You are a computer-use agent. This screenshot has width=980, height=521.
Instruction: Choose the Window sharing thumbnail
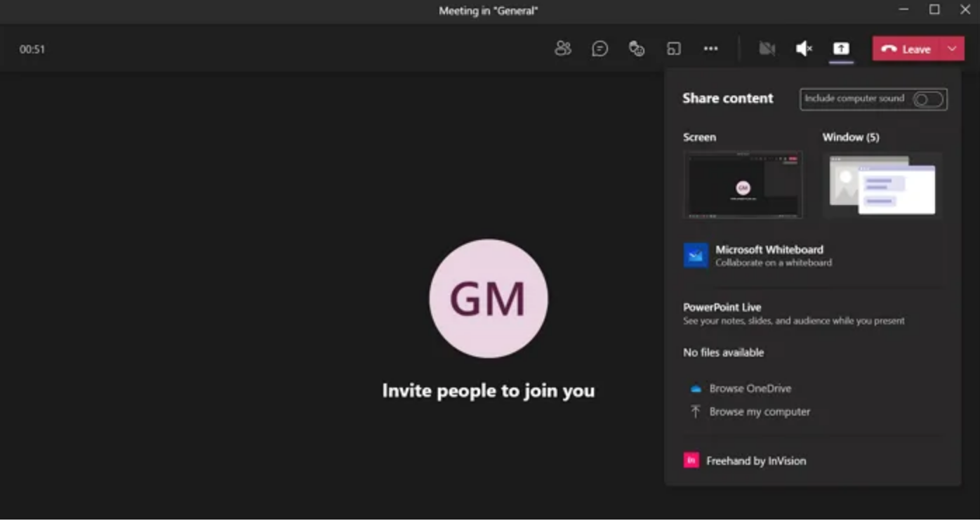(x=882, y=185)
